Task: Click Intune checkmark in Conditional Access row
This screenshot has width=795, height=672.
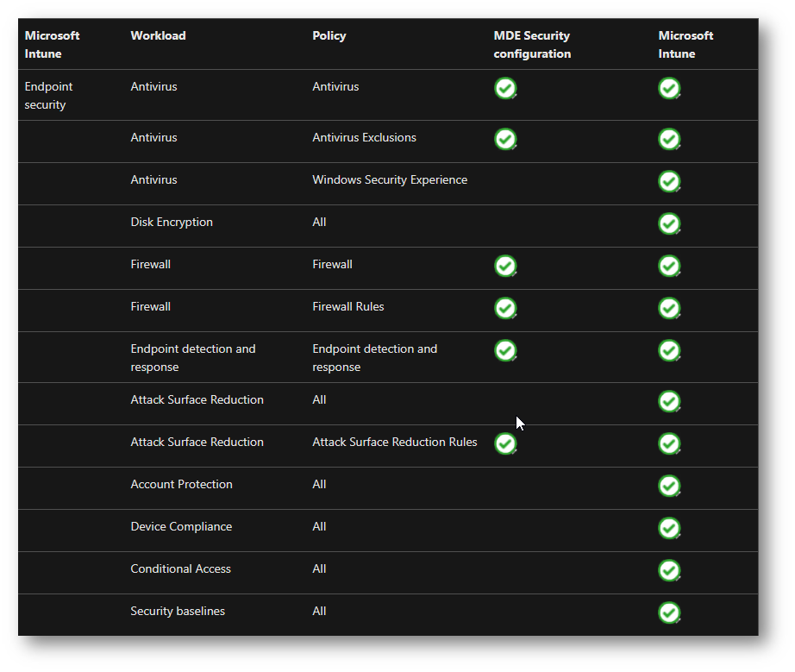Action: click(x=669, y=570)
